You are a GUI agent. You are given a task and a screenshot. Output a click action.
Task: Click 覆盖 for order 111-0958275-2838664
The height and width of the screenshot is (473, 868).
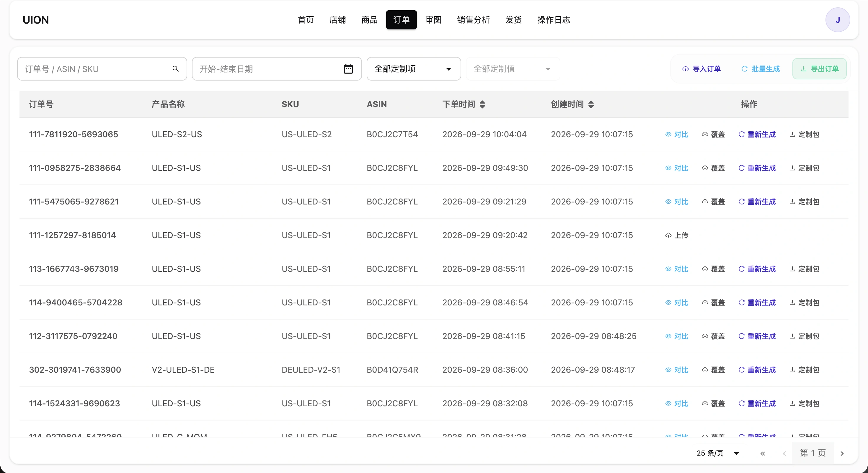pyautogui.click(x=713, y=168)
